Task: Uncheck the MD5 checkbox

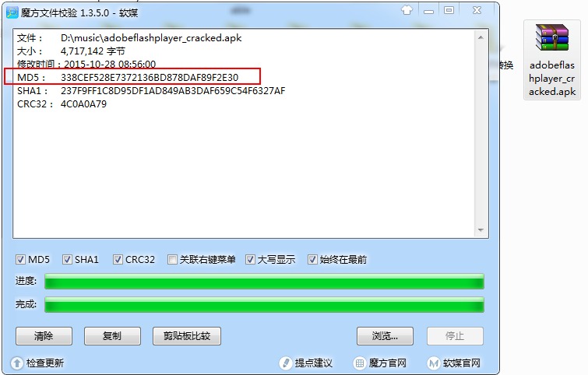Action: (x=20, y=259)
